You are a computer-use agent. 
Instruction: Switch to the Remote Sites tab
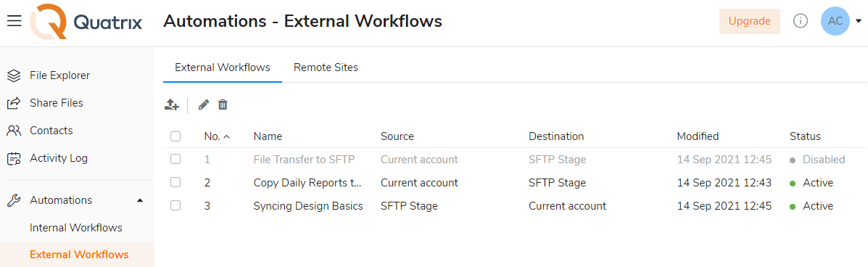[326, 67]
